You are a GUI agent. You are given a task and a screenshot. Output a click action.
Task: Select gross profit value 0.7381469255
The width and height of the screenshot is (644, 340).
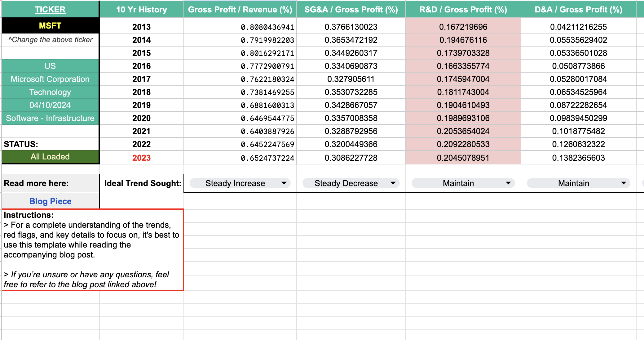240,92
